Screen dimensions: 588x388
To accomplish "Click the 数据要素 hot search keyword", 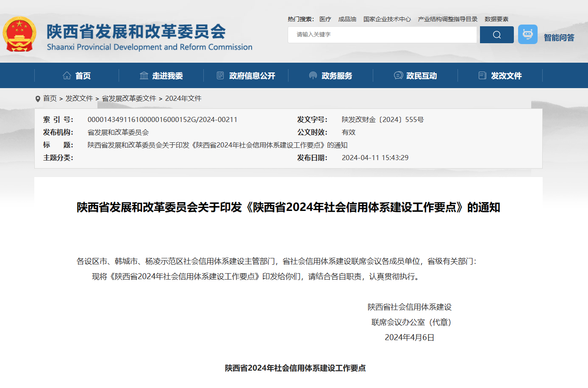I will [496, 19].
